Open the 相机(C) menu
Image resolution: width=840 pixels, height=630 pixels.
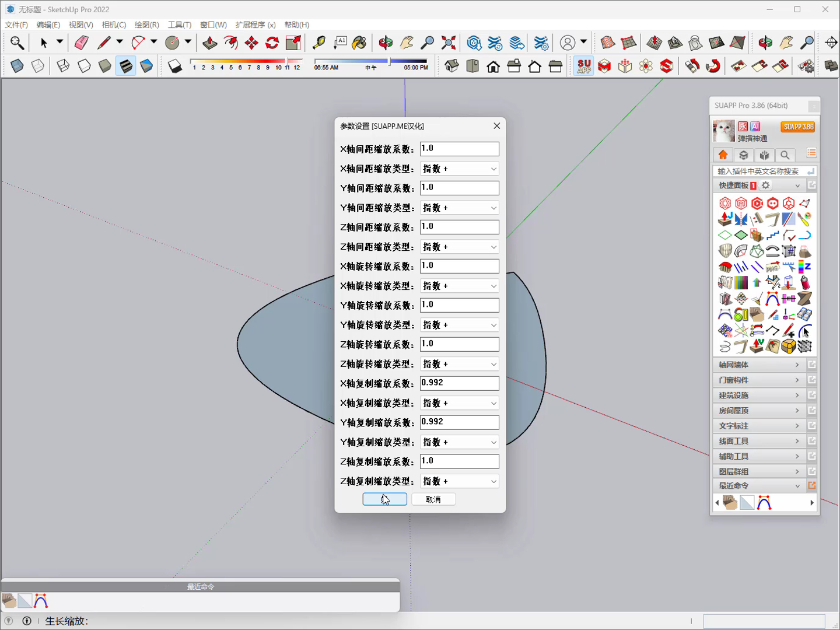pyautogui.click(x=114, y=24)
